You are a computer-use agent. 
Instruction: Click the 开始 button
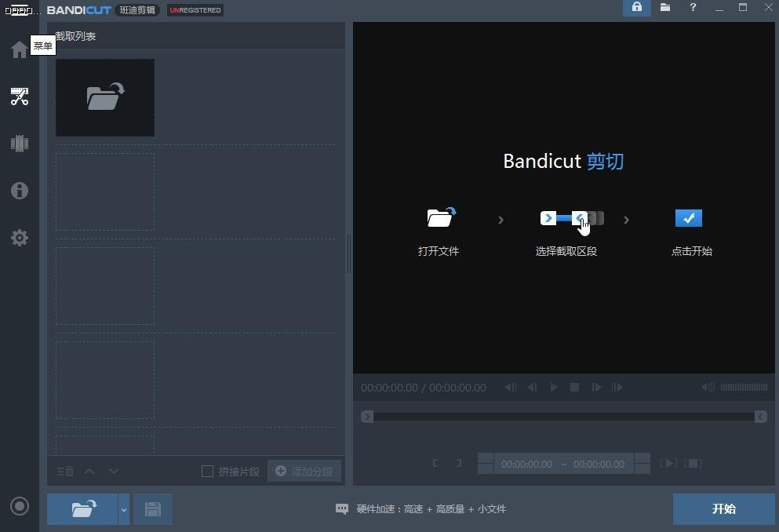724,509
